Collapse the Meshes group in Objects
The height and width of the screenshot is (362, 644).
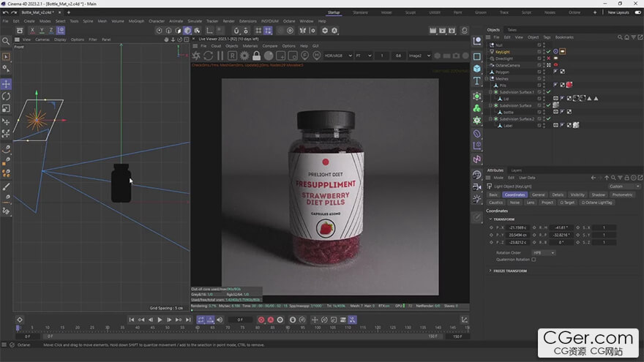point(487,78)
